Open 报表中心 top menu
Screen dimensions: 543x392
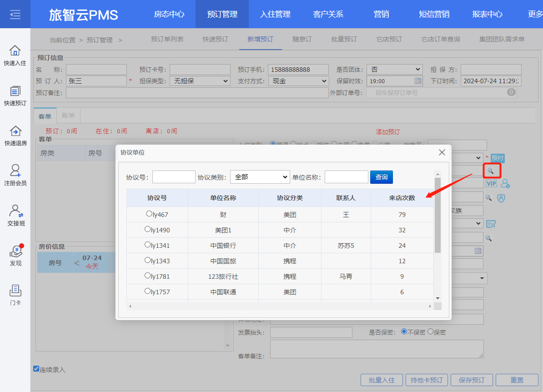click(x=487, y=14)
